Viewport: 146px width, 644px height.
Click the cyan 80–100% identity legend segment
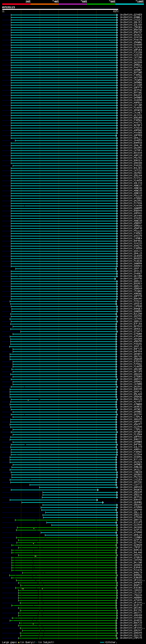(130, 4)
